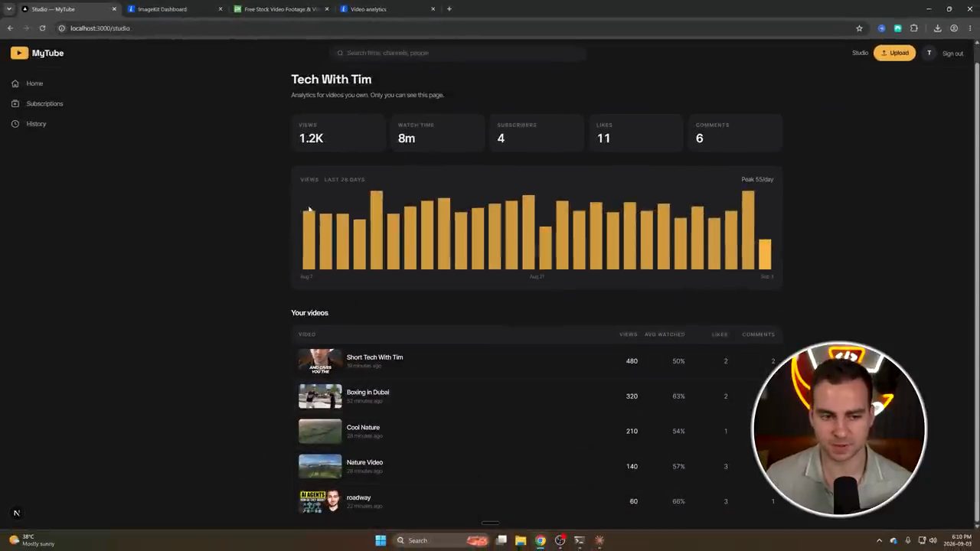Open Boxing in Dubai thumbnail
The image size is (980, 551).
coord(320,396)
